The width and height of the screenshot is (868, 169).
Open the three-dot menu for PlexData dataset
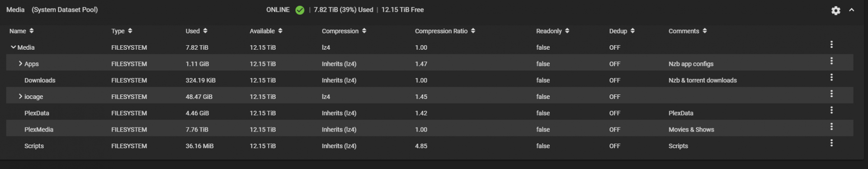[831, 110]
